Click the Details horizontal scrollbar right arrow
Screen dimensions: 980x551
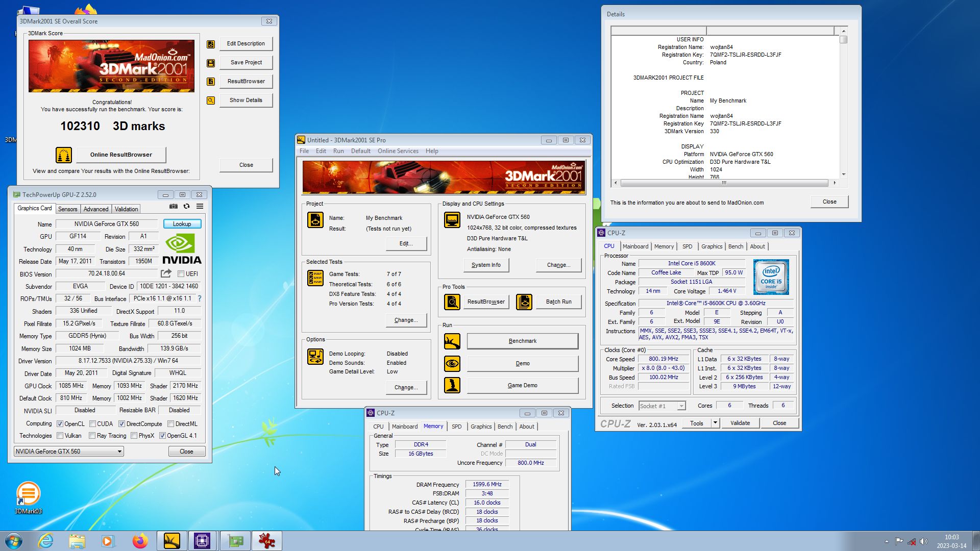pyautogui.click(x=835, y=183)
